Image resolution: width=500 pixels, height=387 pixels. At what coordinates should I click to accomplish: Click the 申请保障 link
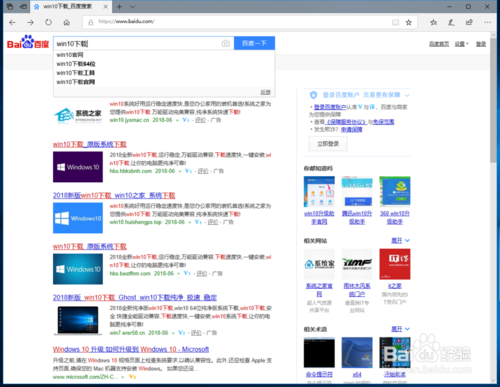pyautogui.click(x=351, y=129)
